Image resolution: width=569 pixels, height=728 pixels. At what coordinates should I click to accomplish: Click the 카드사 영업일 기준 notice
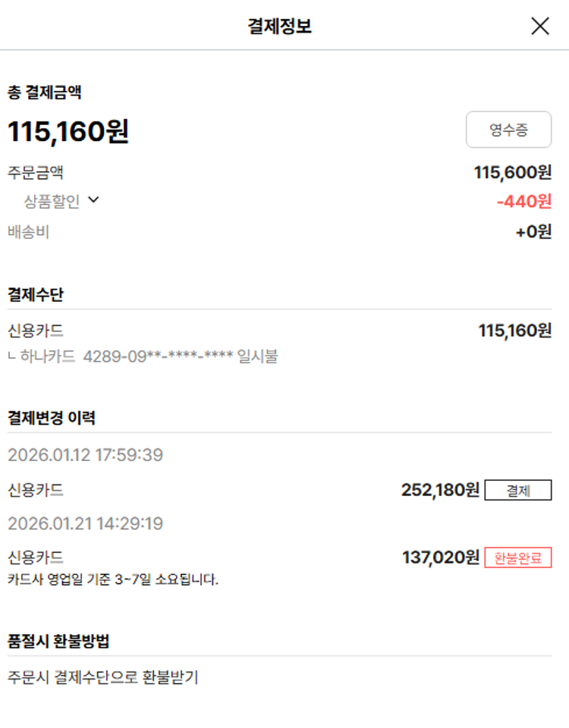click(x=113, y=580)
